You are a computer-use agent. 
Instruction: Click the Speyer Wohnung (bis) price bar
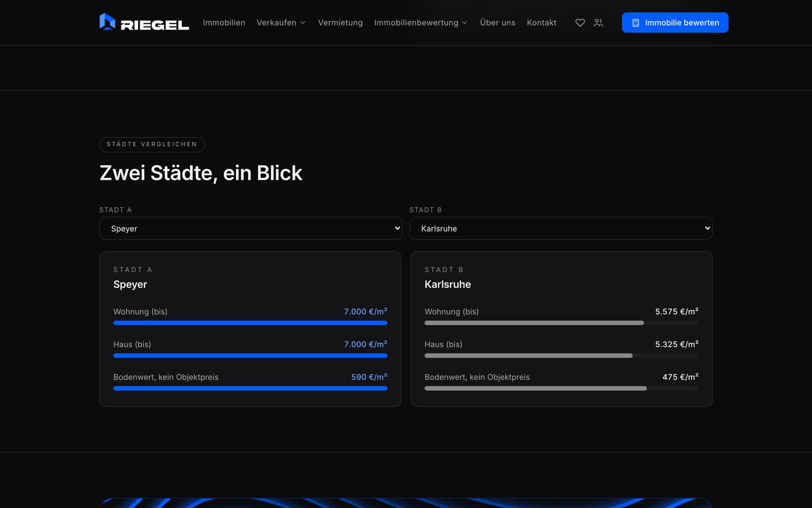point(250,323)
